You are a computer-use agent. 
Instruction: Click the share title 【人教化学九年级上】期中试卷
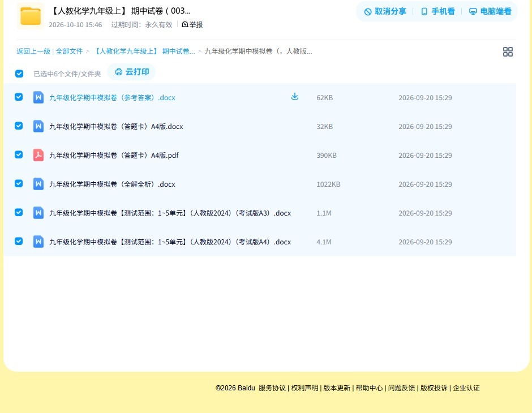[121, 11]
